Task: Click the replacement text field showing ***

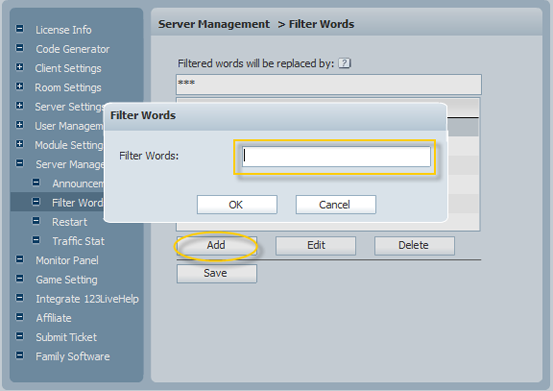Action: [x=329, y=84]
